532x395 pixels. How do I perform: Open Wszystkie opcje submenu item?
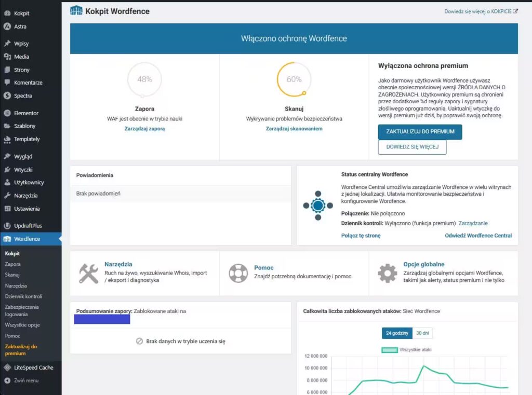click(22, 325)
